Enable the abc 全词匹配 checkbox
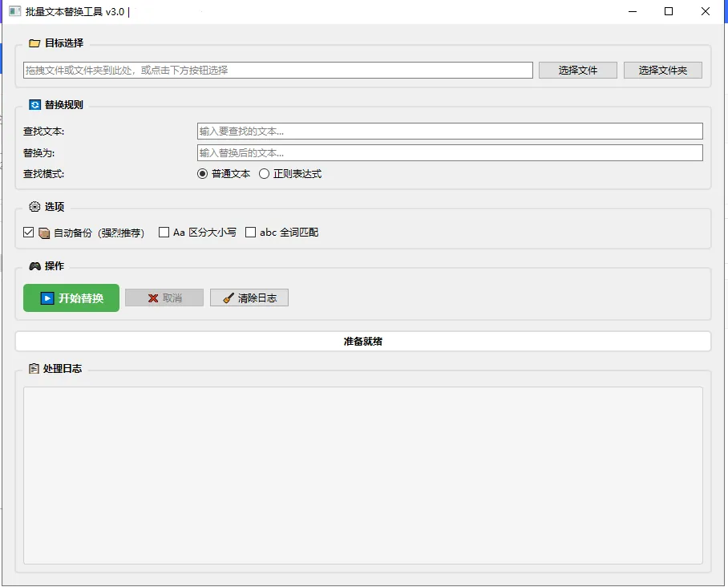Viewport: 728px width, 587px height. pyautogui.click(x=250, y=233)
